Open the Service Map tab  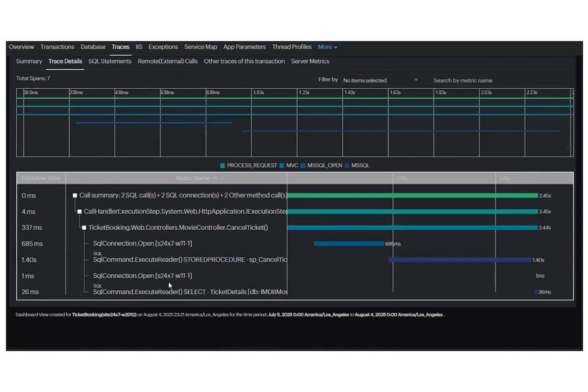201,47
